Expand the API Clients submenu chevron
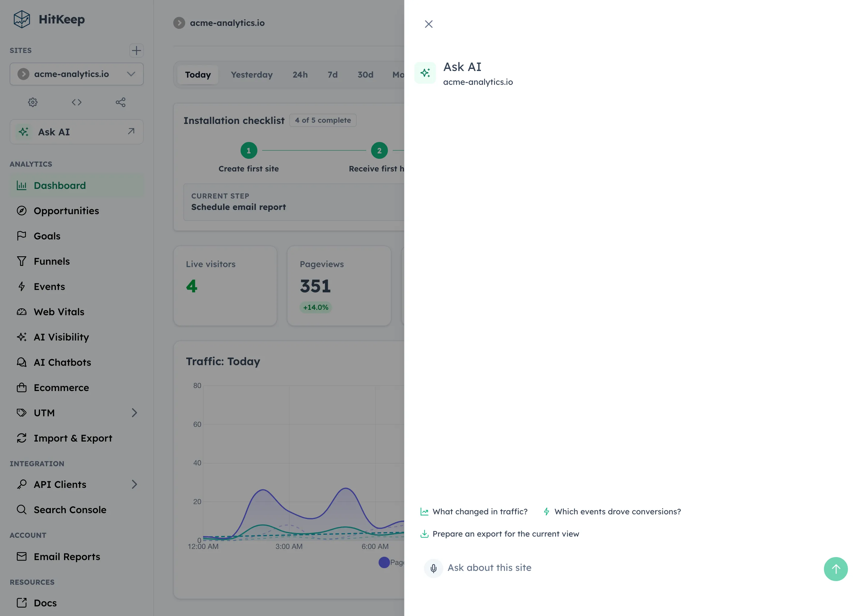The image size is (866, 616). coord(134,484)
